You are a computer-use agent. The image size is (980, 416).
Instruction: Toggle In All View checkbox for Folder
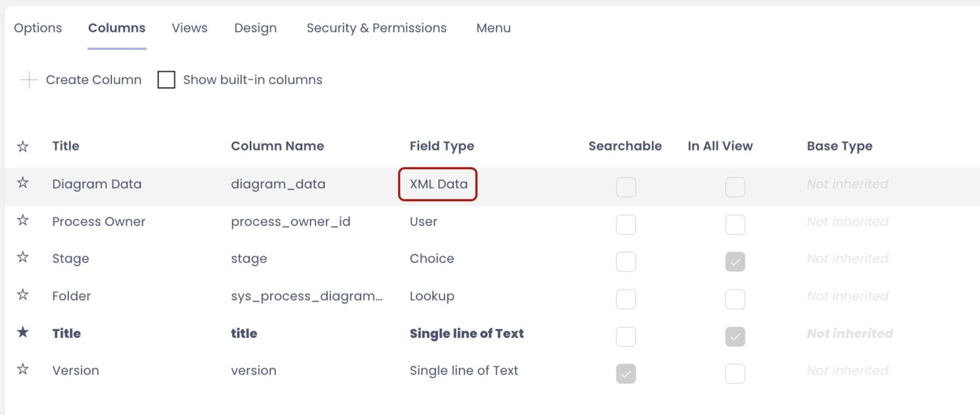(735, 299)
